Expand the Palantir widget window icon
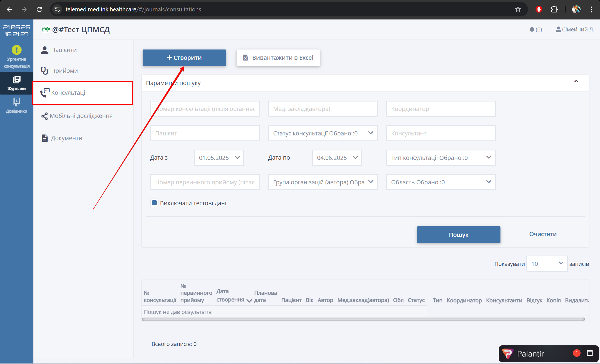The height and width of the screenshot is (364, 600). [589, 353]
